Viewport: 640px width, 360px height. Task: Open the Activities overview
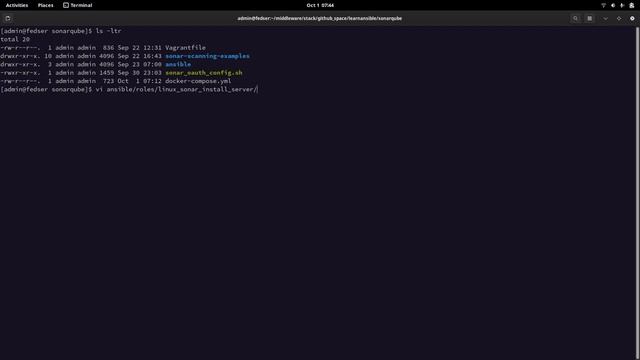[17, 5]
